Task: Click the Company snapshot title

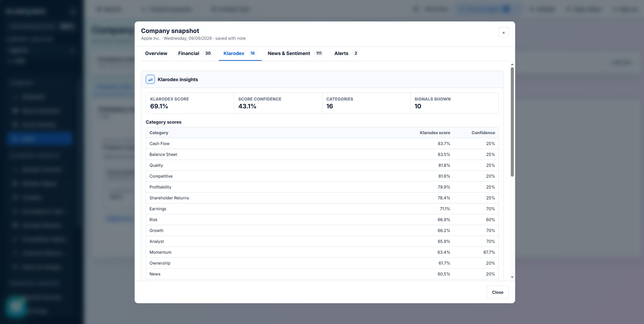Action: coord(170,31)
